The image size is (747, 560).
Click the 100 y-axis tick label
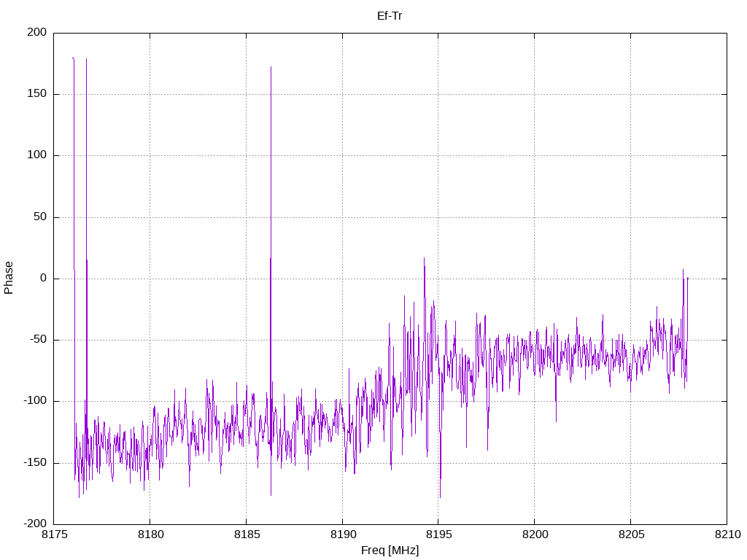click(x=37, y=155)
